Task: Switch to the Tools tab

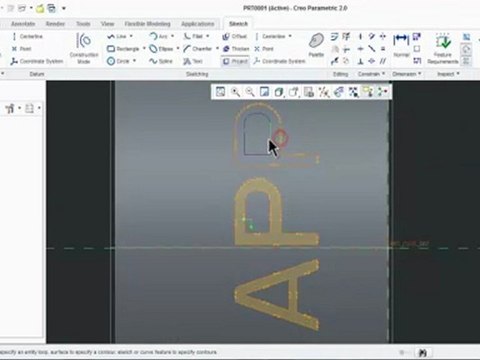Action: pos(83,24)
